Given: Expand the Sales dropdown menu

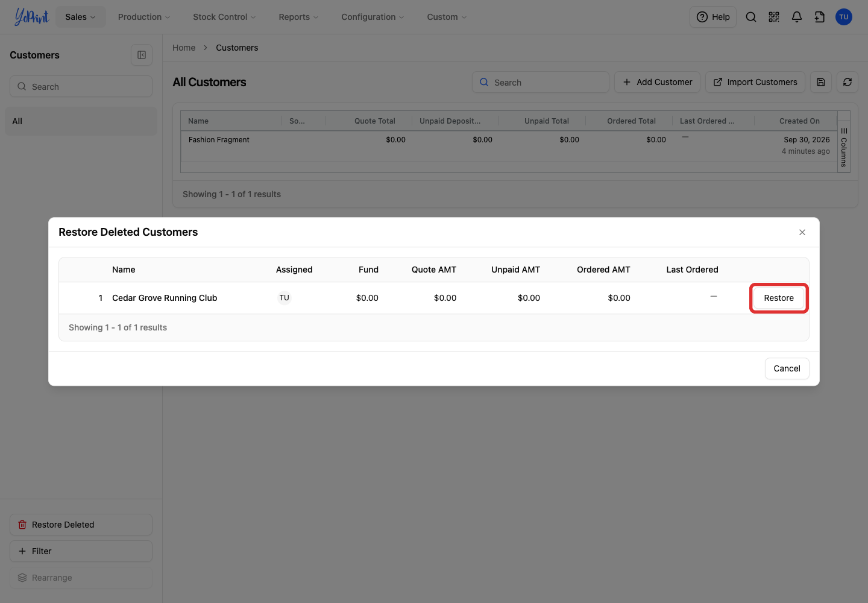Looking at the screenshot, I should coord(80,17).
